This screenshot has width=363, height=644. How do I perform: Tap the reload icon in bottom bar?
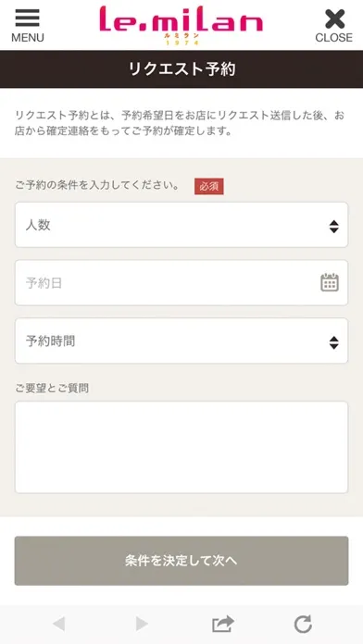[x=303, y=625]
